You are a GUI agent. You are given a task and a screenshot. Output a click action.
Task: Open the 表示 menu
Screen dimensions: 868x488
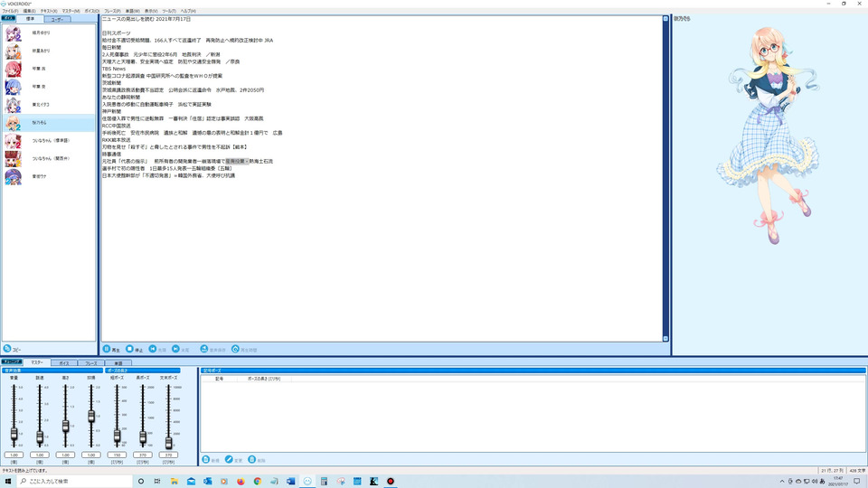pyautogui.click(x=151, y=11)
